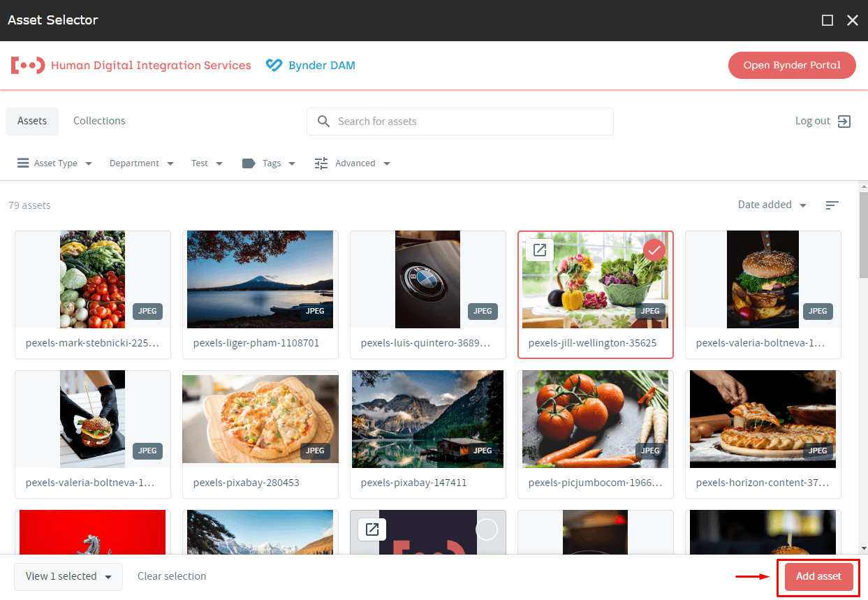Screen dimensions: 868x600
Task: Click the sort order icon beside Date added
Action: coord(832,205)
